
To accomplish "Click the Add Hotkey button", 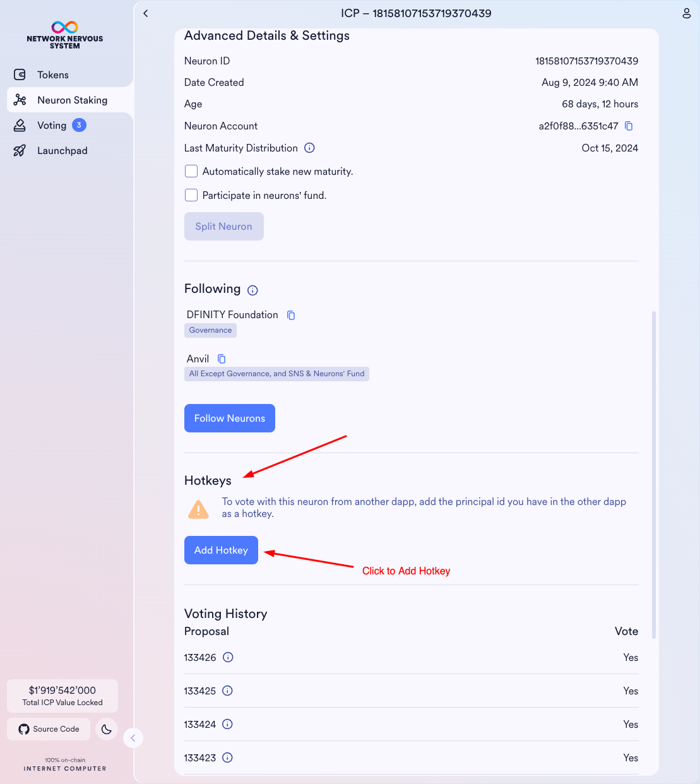I will 221,550.
